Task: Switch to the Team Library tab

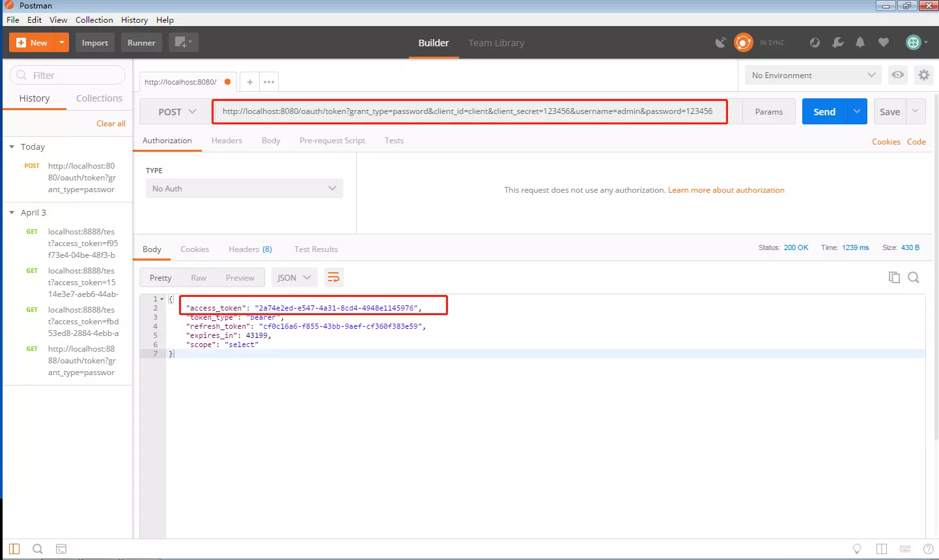Action: [x=496, y=43]
